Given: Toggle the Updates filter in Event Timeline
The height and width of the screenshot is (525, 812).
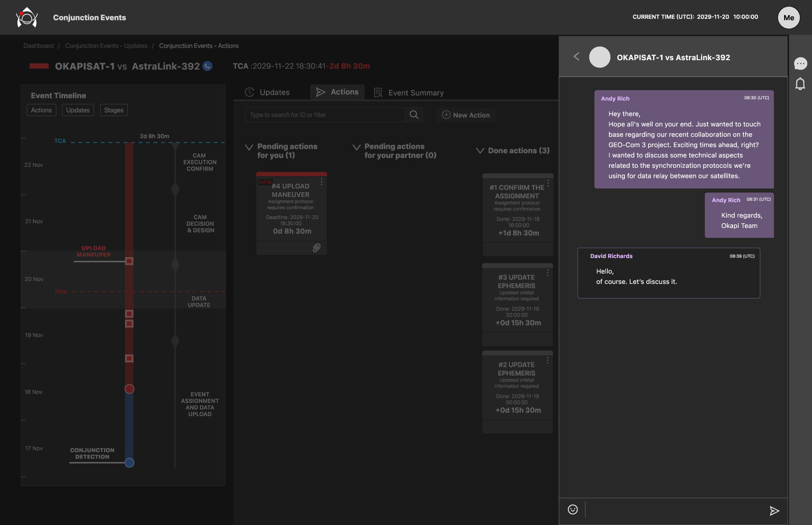Looking at the screenshot, I should [78, 110].
